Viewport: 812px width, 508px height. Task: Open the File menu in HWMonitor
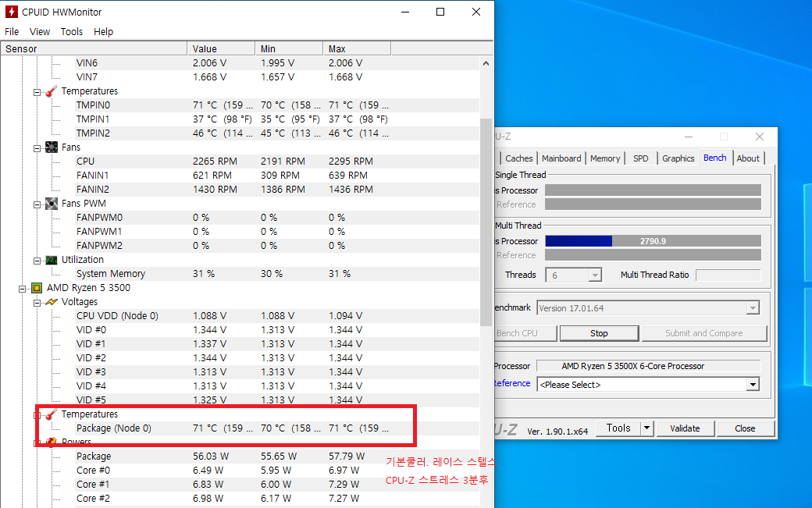[x=12, y=31]
